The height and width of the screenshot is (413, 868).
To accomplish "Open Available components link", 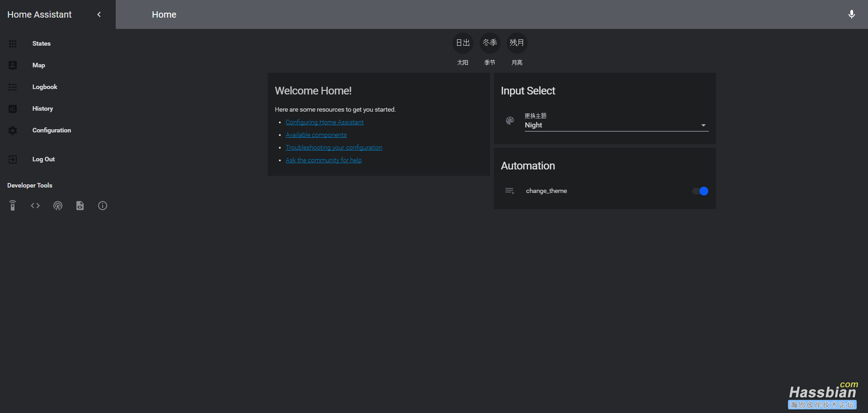I will [x=316, y=135].
